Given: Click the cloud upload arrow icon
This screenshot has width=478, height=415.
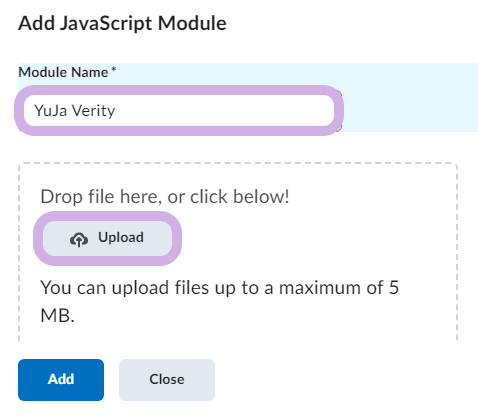Looking at the screenshot, I should click(79, 239).
